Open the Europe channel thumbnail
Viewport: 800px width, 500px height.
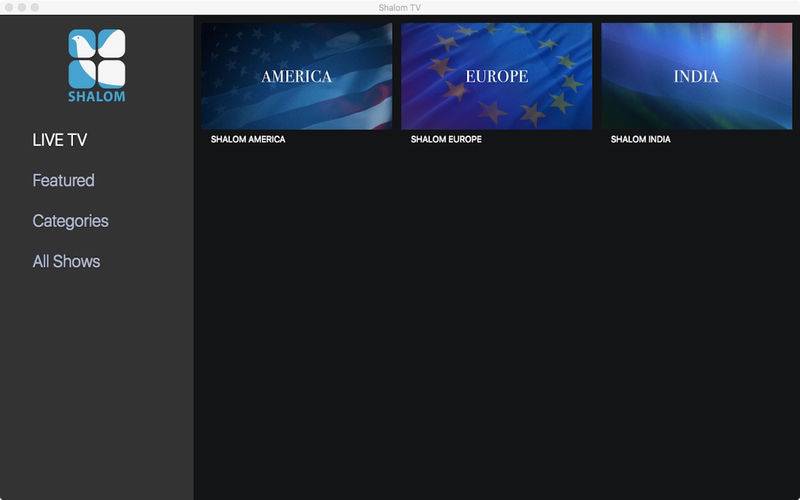(497, 76)
